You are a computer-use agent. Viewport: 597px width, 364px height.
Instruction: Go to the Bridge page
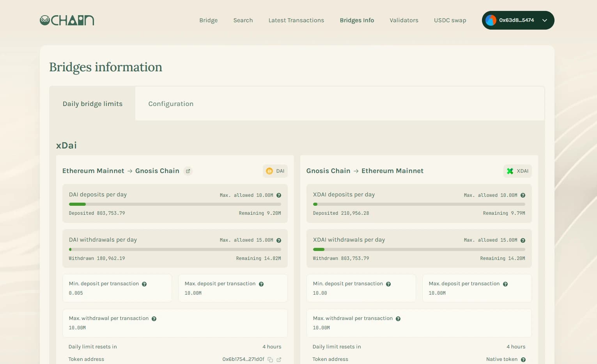coord(208,20)
